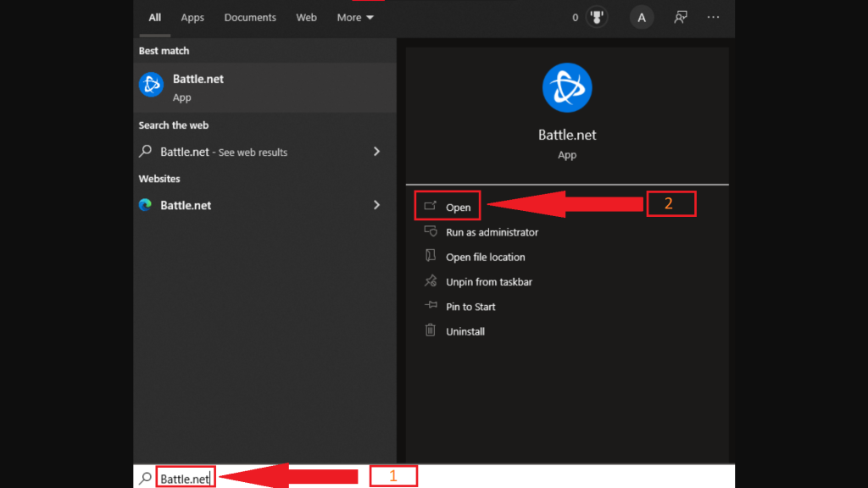Choose Open file location

(486, 258)
